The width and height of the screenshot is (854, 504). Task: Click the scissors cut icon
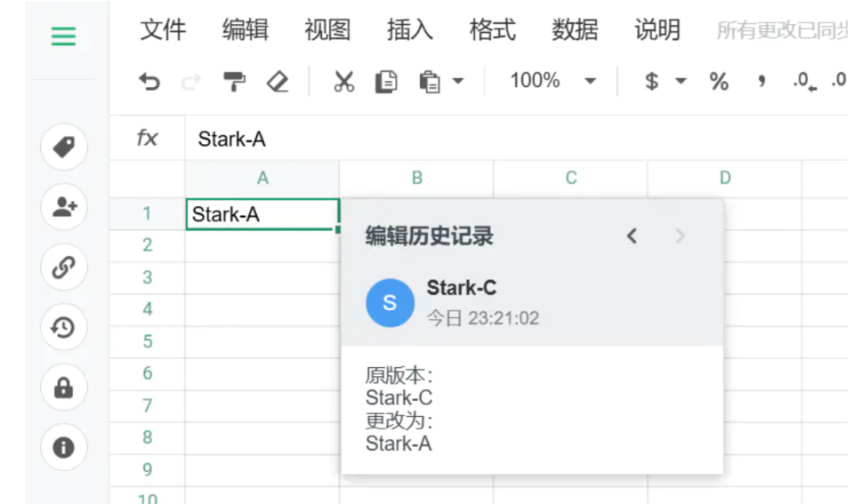coord(343,82)
